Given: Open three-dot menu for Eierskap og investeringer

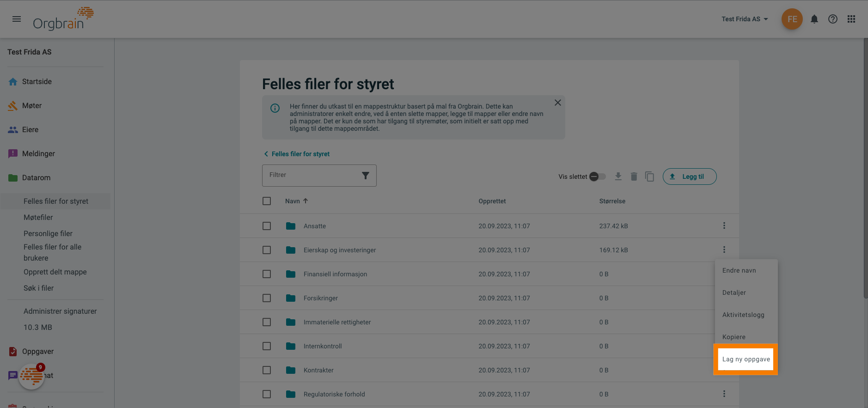Looking at the screenshot, I should pyautogui.click(x=724, y=250).
